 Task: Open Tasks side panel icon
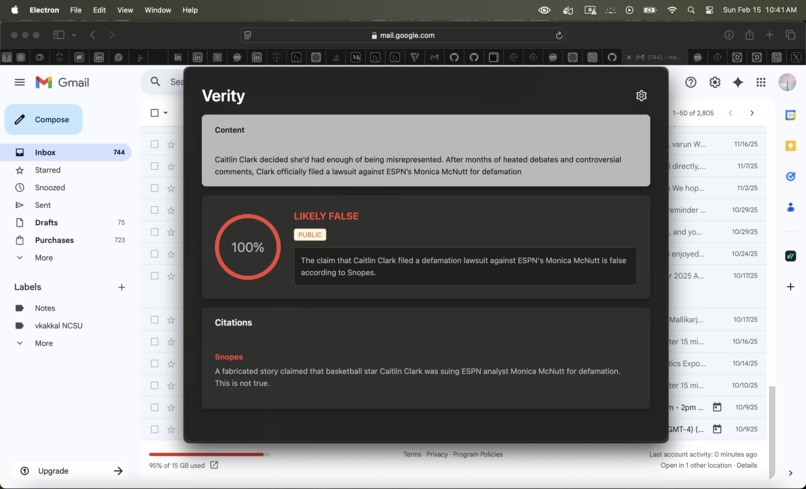coord(791,176)
